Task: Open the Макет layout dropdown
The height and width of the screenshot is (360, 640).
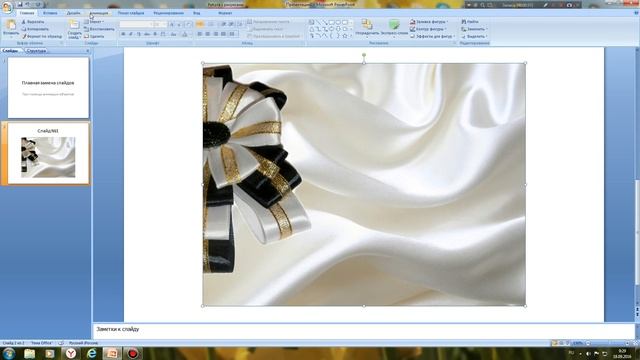Action: (94, 22)
